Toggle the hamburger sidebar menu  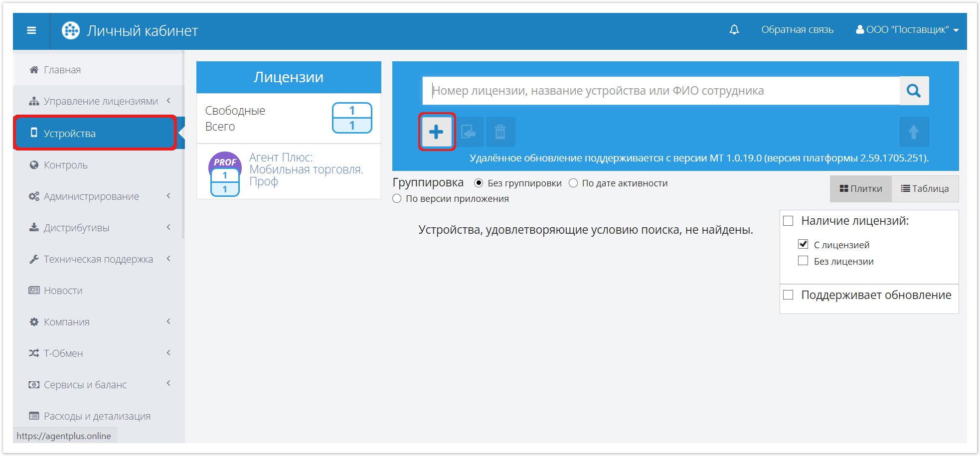coord(31,31)
